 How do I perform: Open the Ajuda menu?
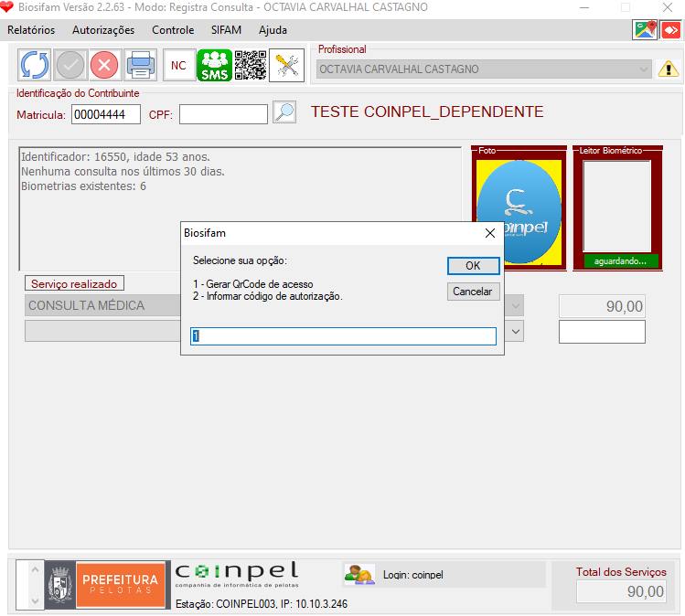coord(273,30)
